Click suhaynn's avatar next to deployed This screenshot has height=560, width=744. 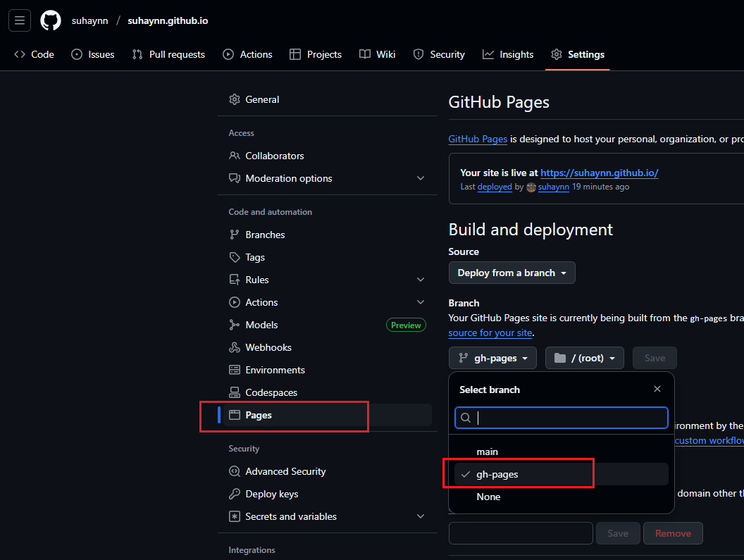point(531,187)
